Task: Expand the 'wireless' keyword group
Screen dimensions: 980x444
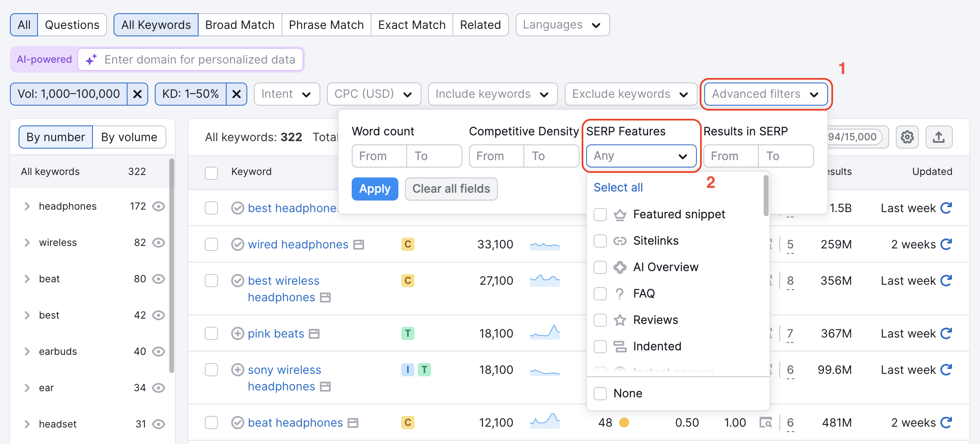Action: [27, 243]
